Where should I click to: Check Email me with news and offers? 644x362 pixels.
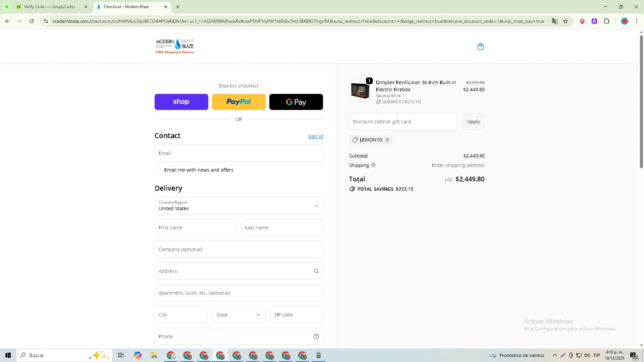coord(158,170)
